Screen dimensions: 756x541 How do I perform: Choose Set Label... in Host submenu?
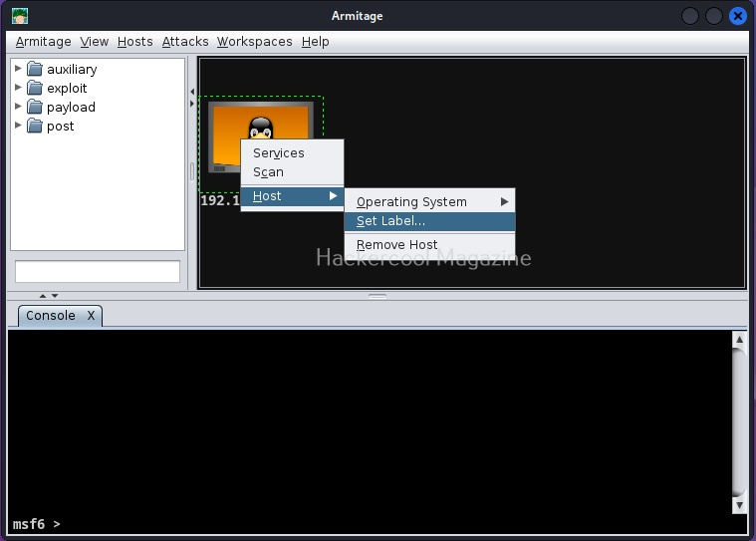429,221
